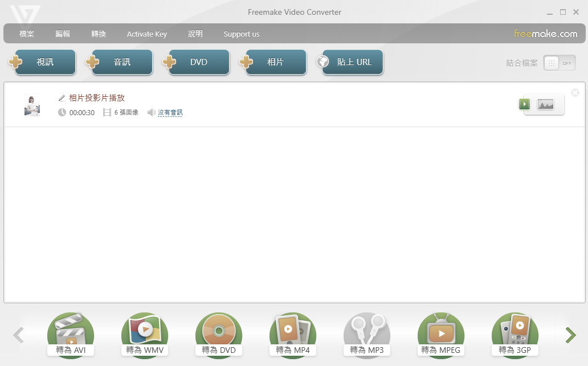Click the 6 張圖像 image count
588x366 pixels.
(x=126, y=112)
